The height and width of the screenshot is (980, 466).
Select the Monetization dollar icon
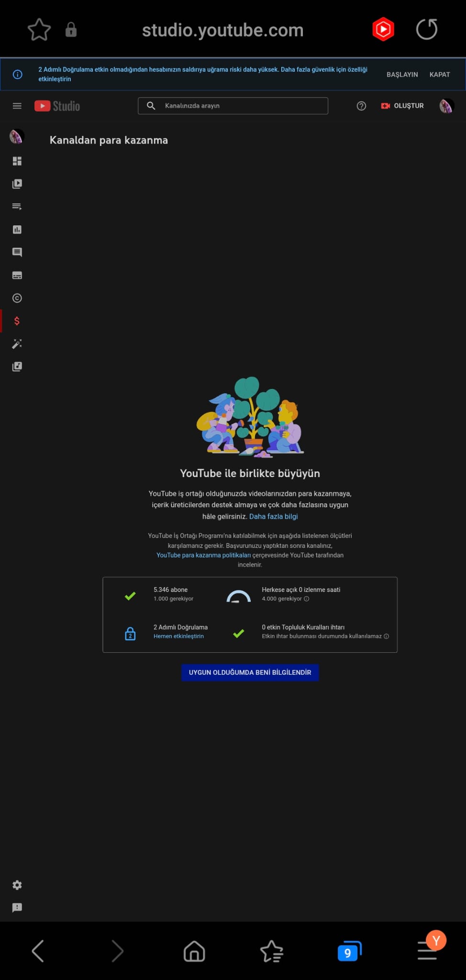coord(17,321)
